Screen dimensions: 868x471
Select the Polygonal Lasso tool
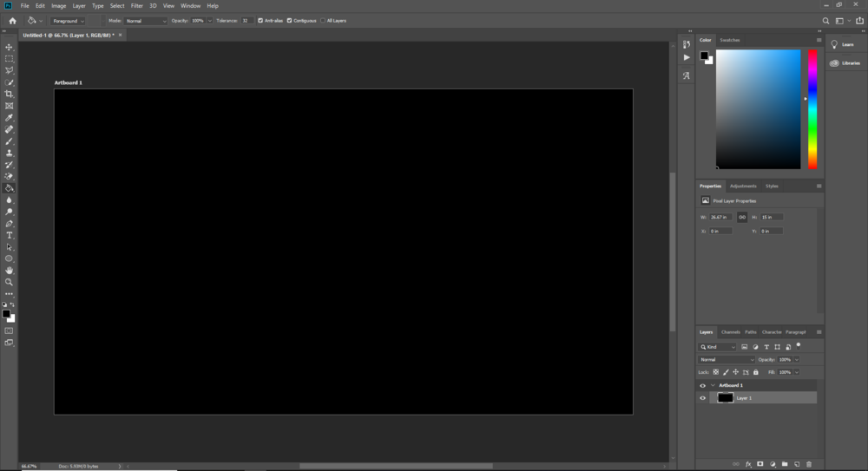click(9, 70)
